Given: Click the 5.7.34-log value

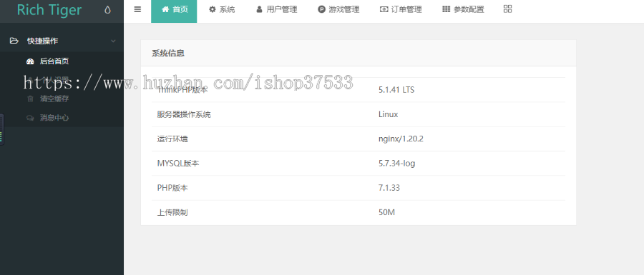Looking at the screenshot, I should [x=396, y=164].
